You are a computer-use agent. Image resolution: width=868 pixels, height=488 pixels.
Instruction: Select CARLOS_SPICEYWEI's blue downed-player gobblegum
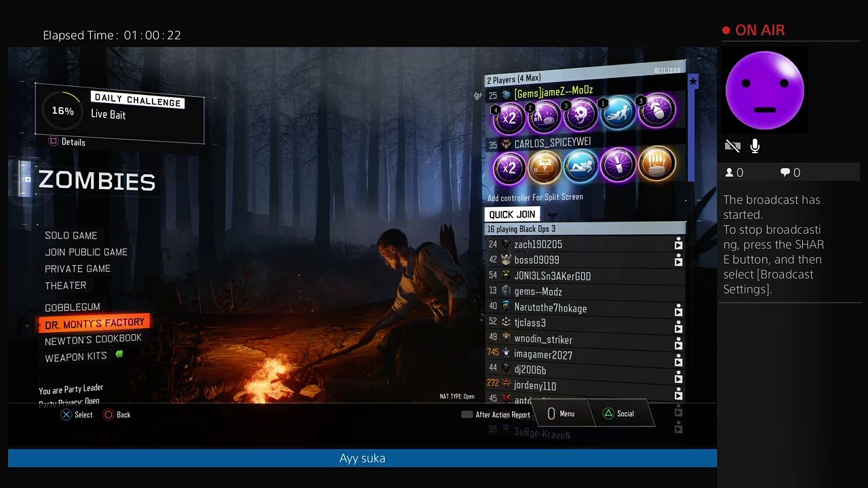(x=581, y=165)
